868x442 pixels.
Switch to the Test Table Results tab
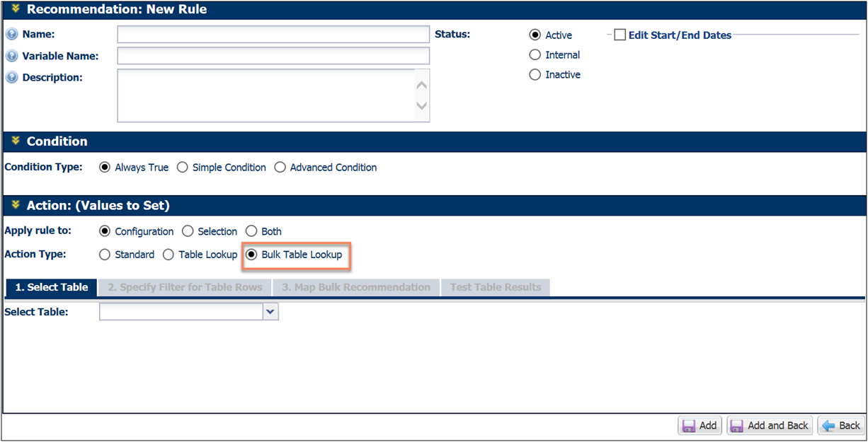pyautogui.click(x=495, y=287)
